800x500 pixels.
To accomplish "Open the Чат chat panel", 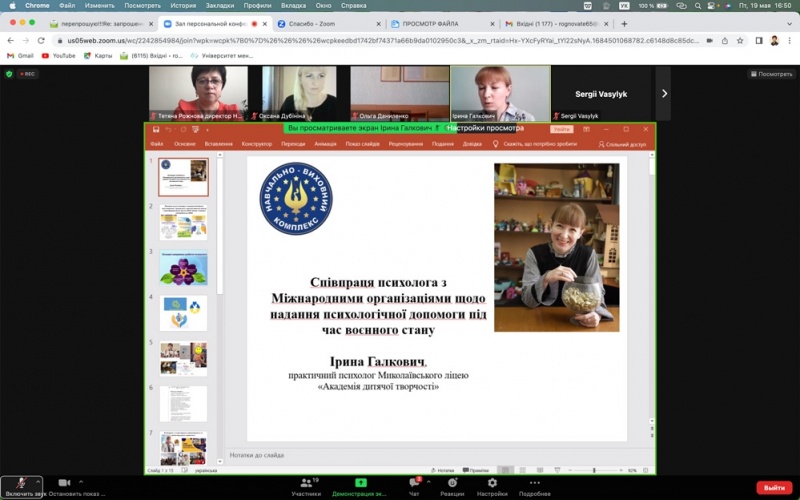I will [414, 484].
